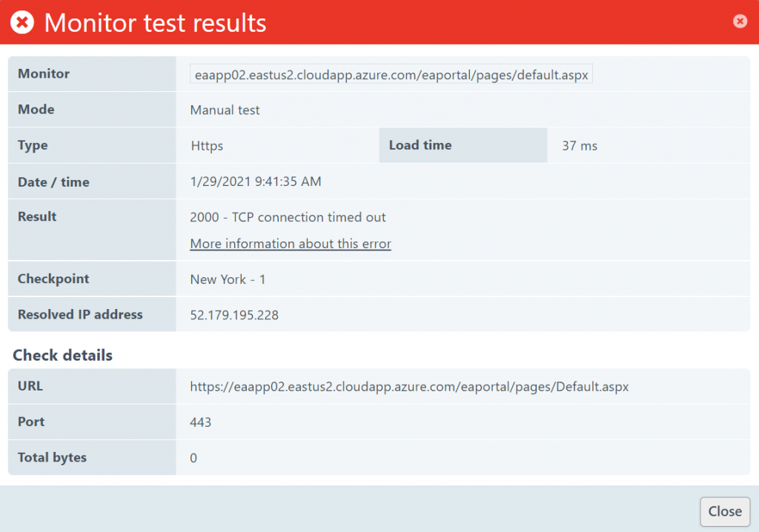Click the port value 443
Viewport: 759px width, 532px height.
coord(201,422)
